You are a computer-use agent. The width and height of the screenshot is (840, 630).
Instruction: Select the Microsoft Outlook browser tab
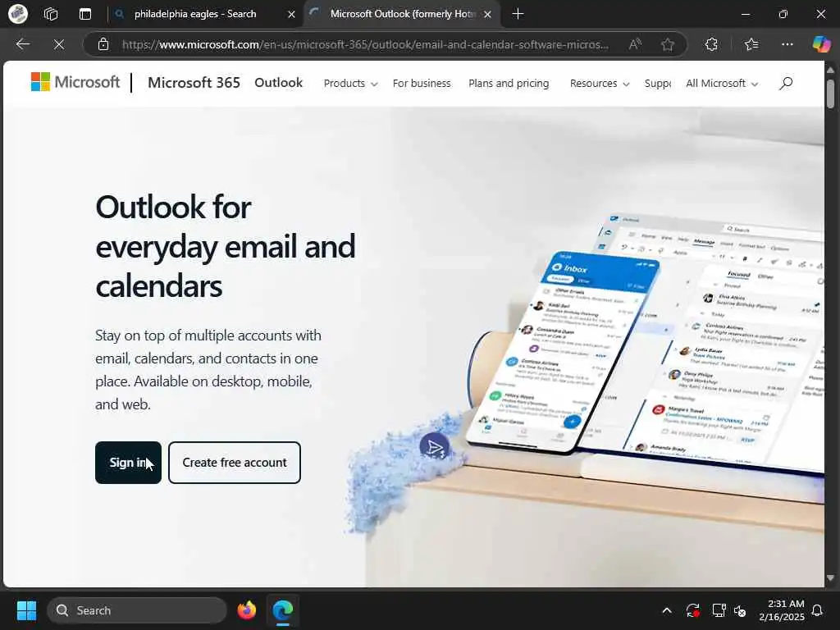402,14
